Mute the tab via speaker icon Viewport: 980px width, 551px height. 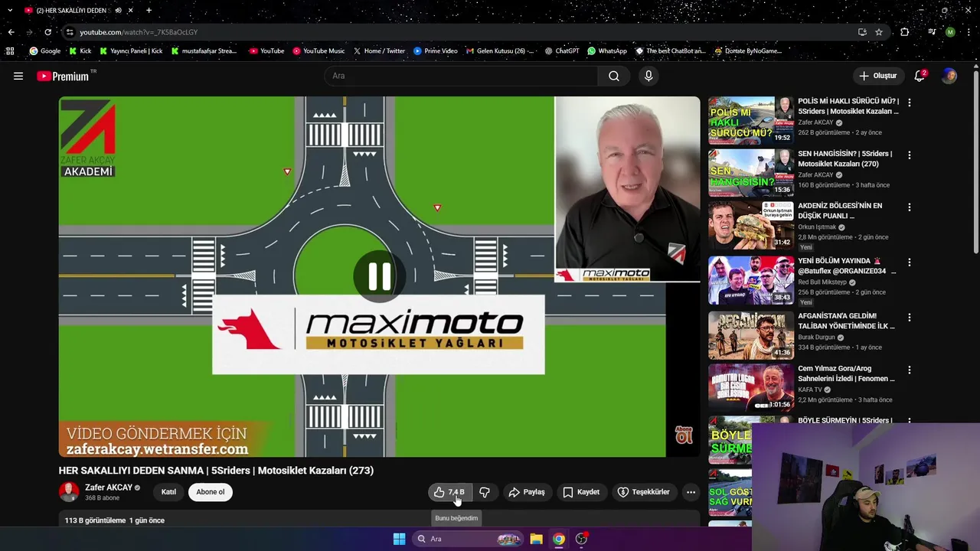[118, 11]
